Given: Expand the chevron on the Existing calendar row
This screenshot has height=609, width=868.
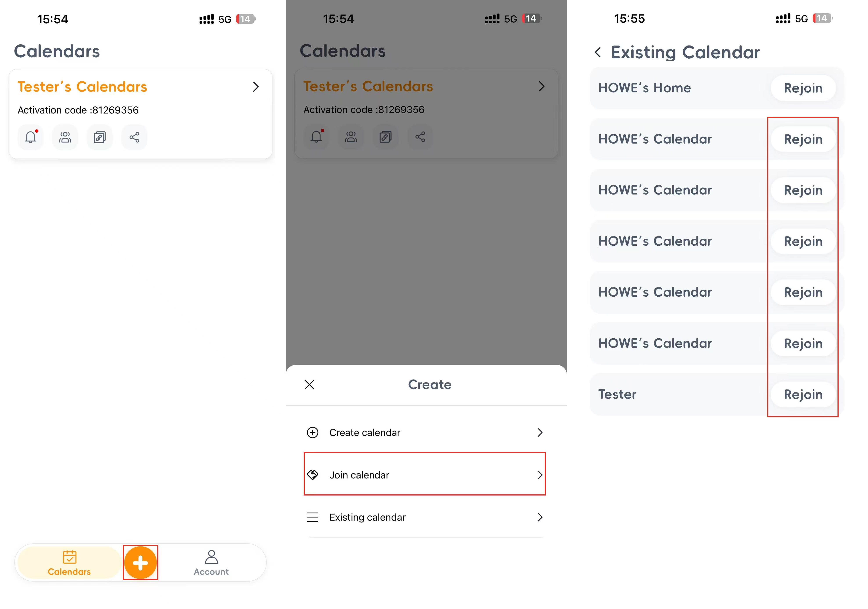Looking at the screenshot, I should [540, 517].
